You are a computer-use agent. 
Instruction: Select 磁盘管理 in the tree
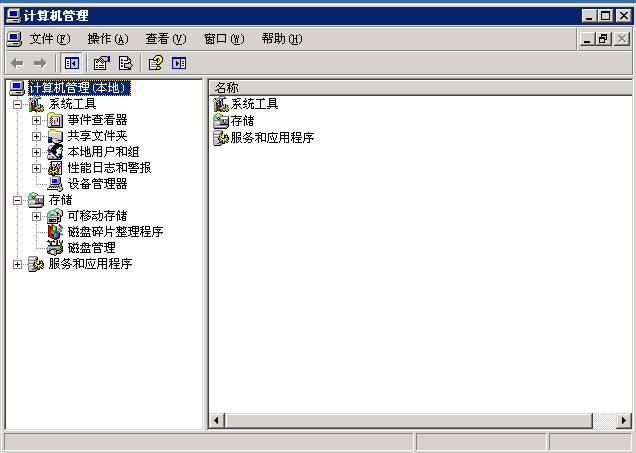tap(92, 248)
